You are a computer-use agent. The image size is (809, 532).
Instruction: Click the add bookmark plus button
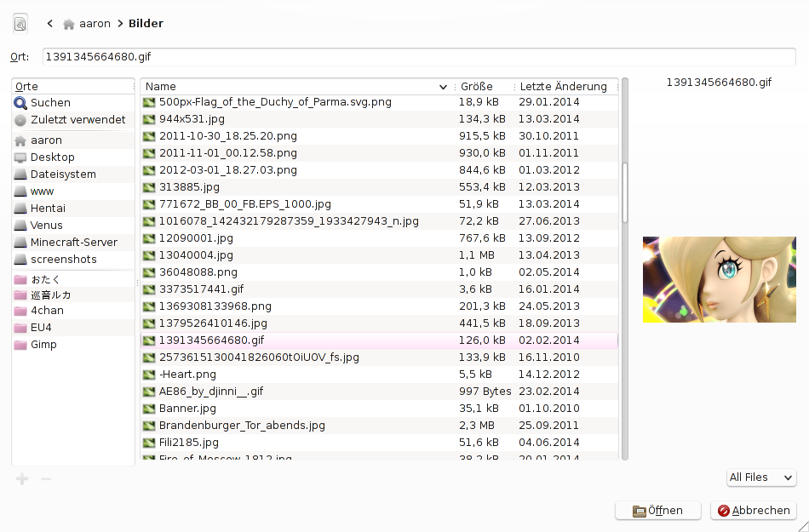[x=22, y=479]
